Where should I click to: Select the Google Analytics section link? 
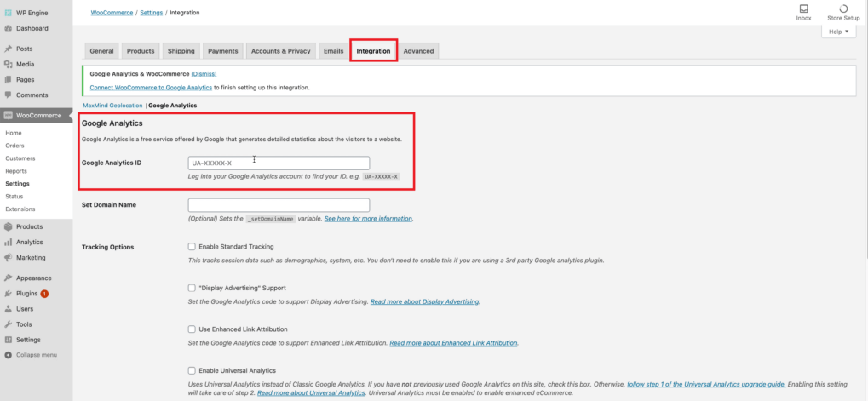point(172,105)
